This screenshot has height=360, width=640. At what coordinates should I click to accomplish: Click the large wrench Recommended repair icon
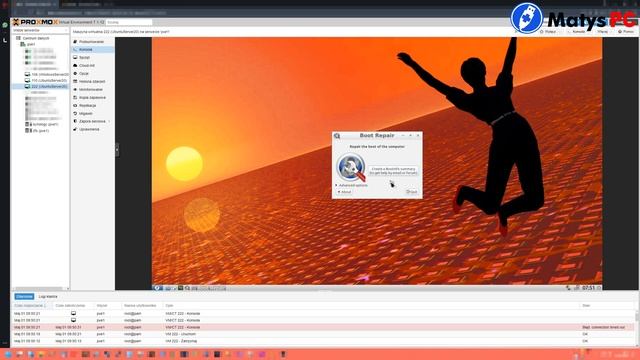(x=351, y=167)
